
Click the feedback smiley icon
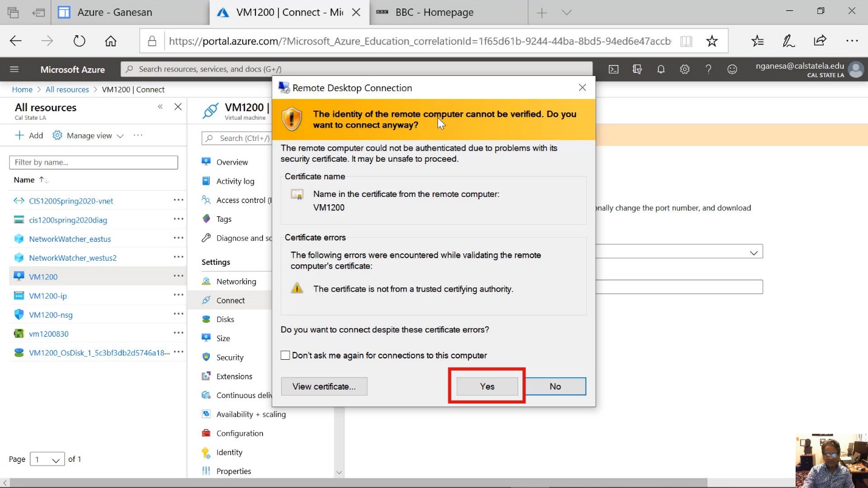[732, 69]
